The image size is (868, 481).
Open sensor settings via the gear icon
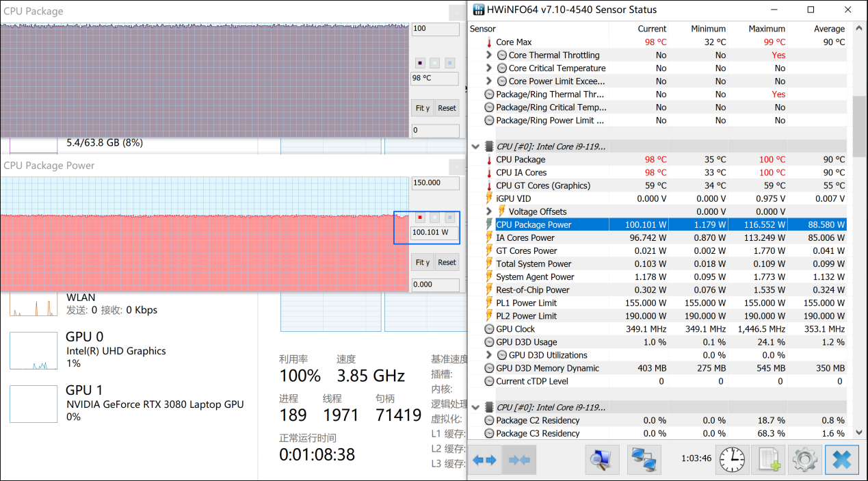click(804, 460)
